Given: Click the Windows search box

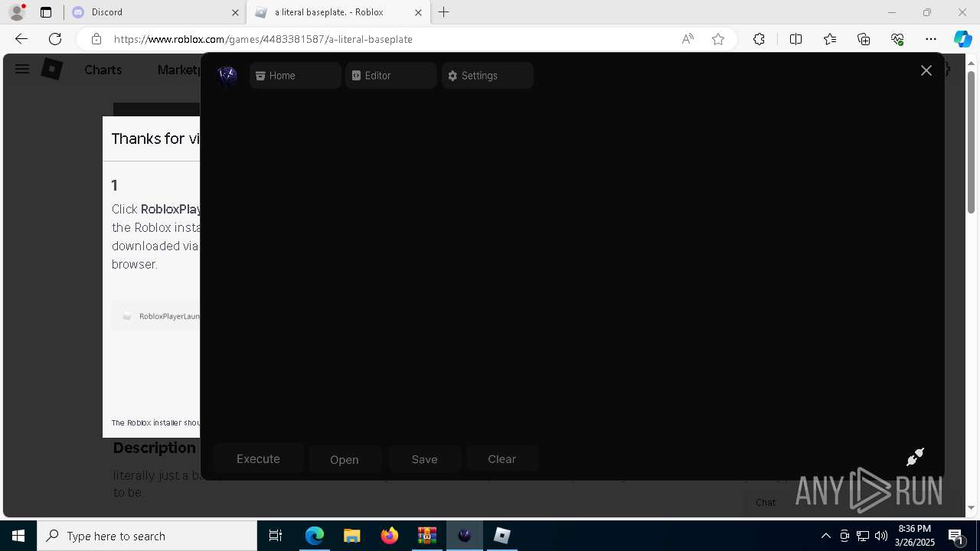Looking at the screenshot, I should pos(147,536).
